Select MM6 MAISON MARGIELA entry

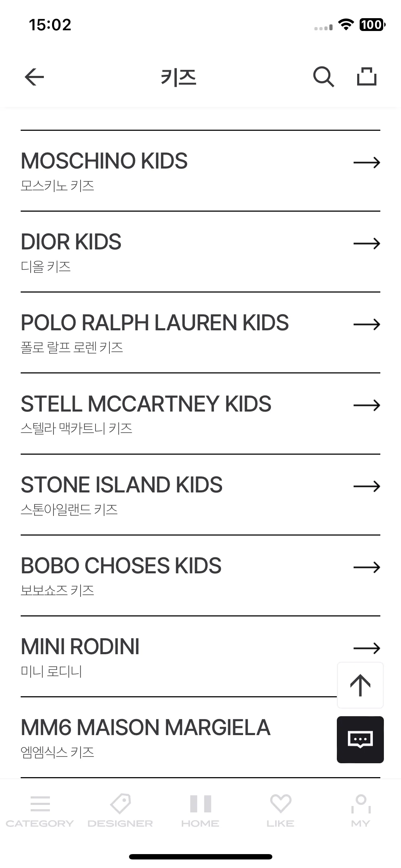(x=178, y=737)
